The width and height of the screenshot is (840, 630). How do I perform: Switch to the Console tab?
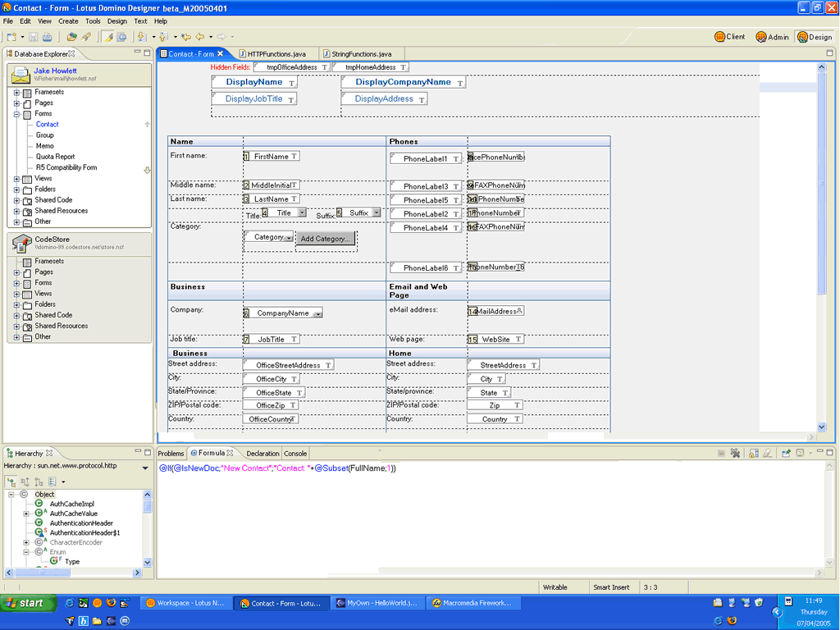pos(295,453)
